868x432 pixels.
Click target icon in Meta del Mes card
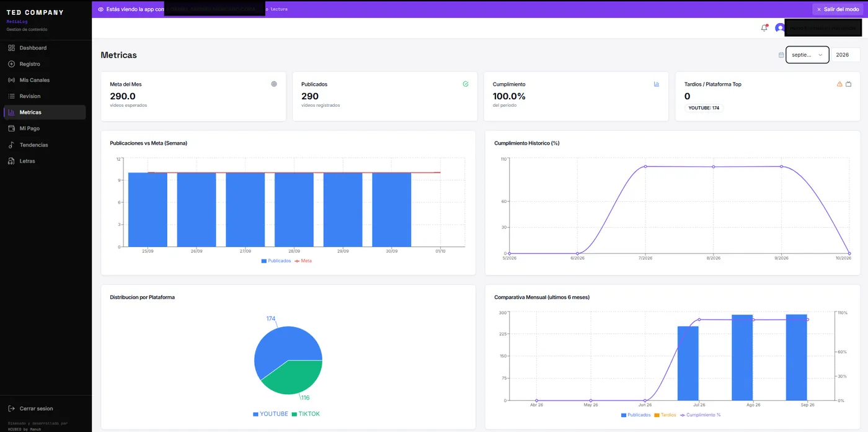tap(274, 84)
